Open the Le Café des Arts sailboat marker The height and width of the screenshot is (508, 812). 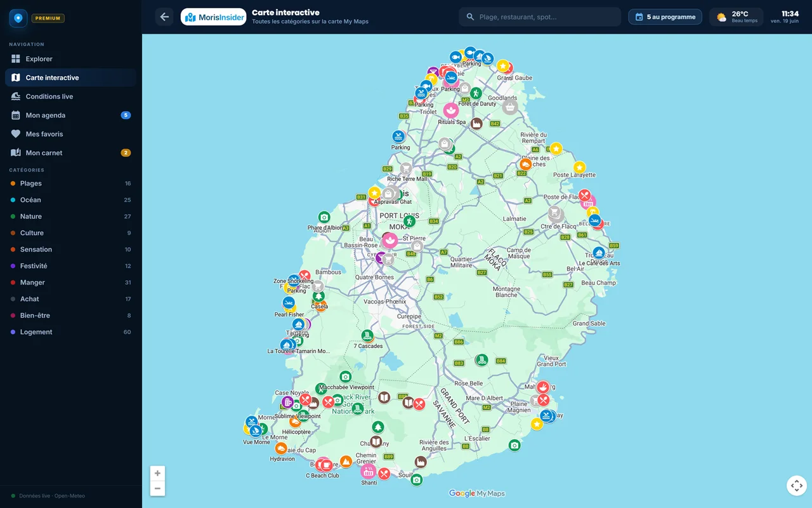[x=599, y=253]
